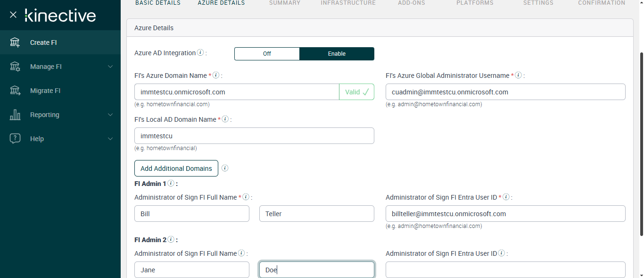
Task: Click the Add Additional Domains button
Action: pos(176,168)
